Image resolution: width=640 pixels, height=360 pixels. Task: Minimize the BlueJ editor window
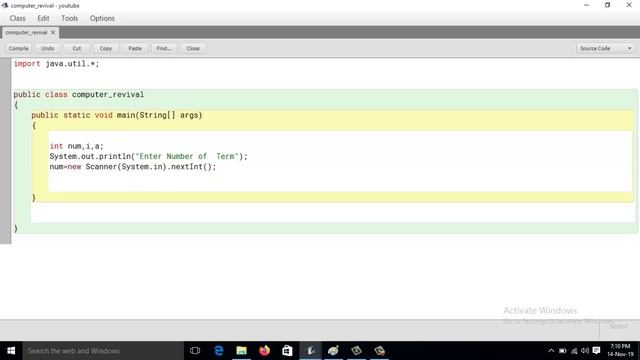tap(586, 5)
